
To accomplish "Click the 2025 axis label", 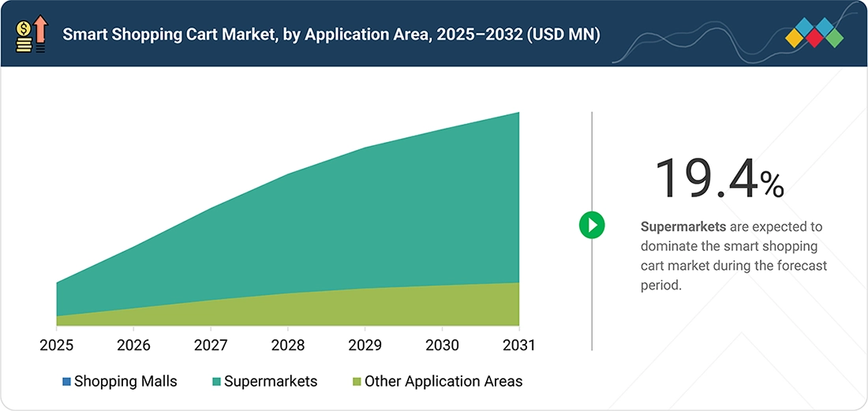I will (57, 346).
